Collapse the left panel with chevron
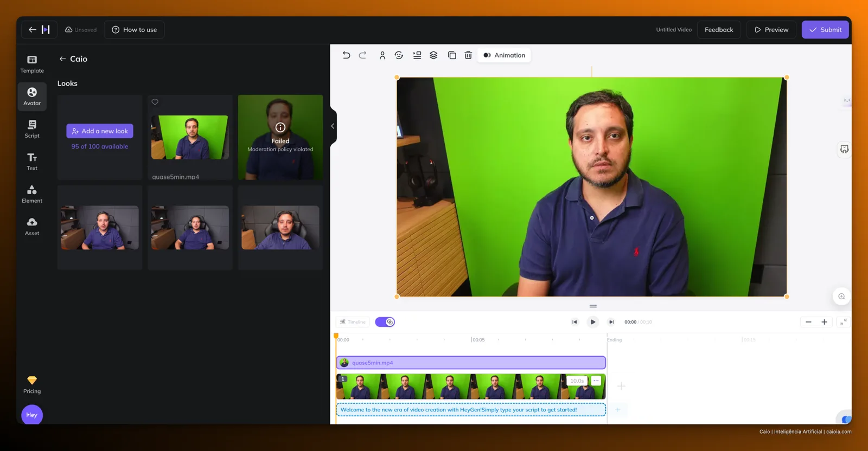868x451 pixels. pos(333,126)
